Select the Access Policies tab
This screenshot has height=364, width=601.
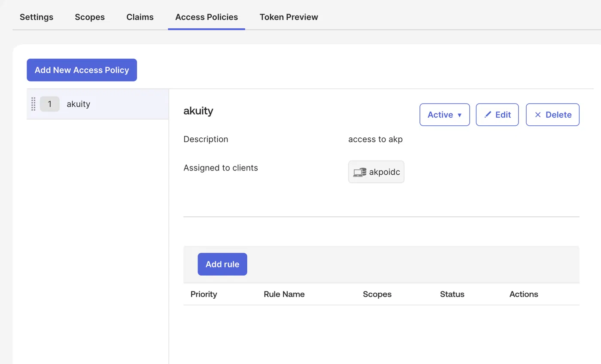coord(206,17)
